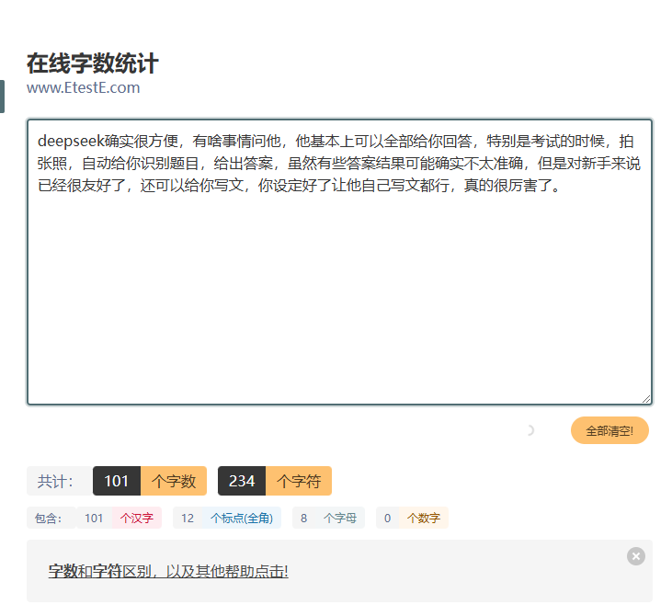Click the 8 个字母 letter count badge
The width and height of the screenshot is (672, 616).
coord(329,518)
